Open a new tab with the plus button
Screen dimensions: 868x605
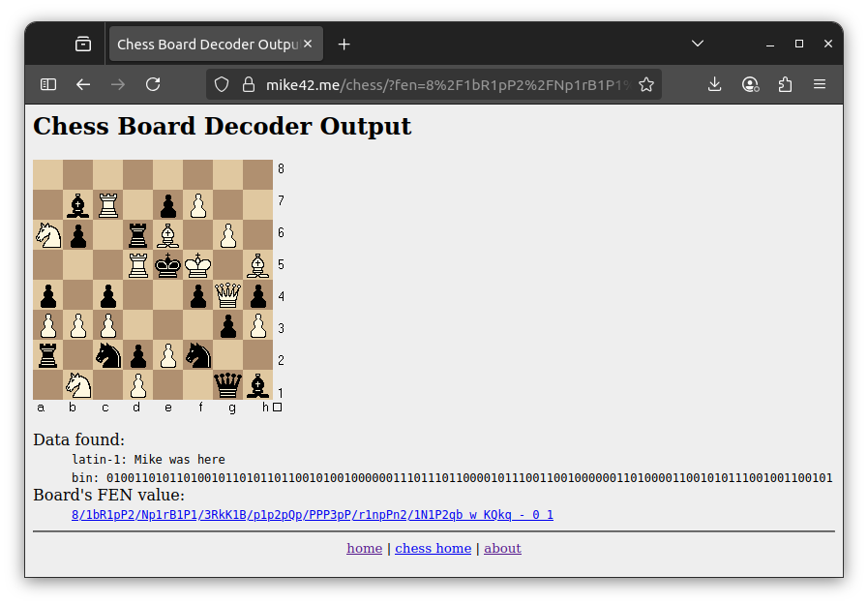(344, 43)
